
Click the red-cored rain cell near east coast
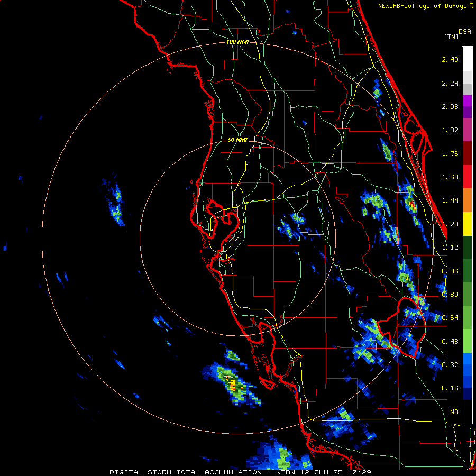[412, 205]
